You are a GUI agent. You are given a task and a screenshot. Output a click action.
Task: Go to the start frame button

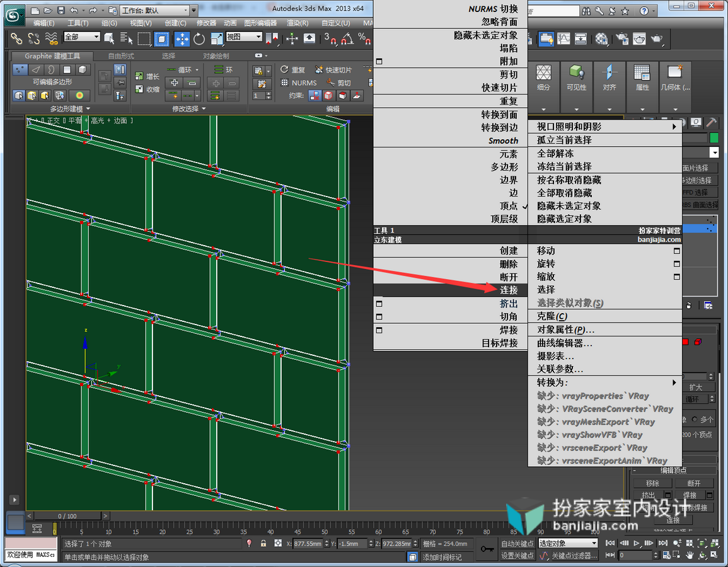pos(610,543)
